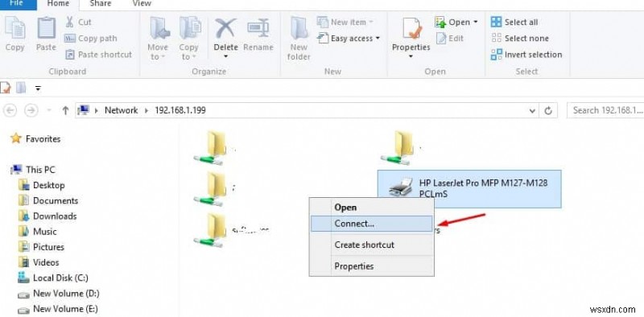The image size is (644, 317).
Task: Select Local Disk (C:)
Action: (x=53, y=278)
